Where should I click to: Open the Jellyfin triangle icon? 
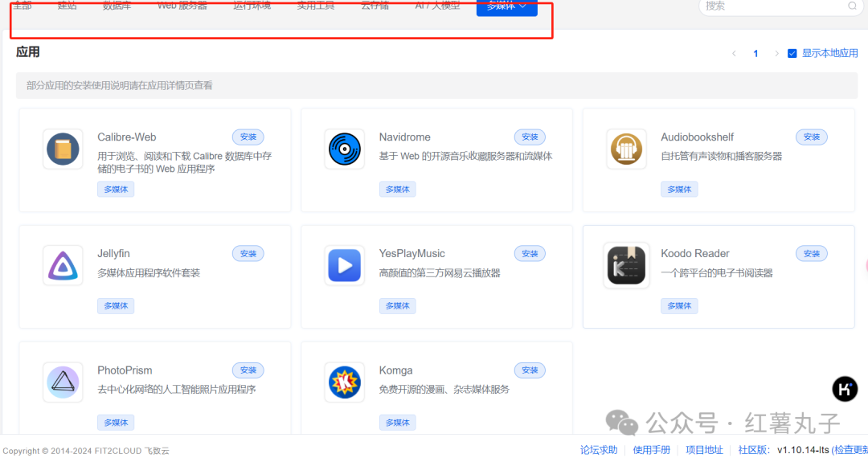point(63,265)
